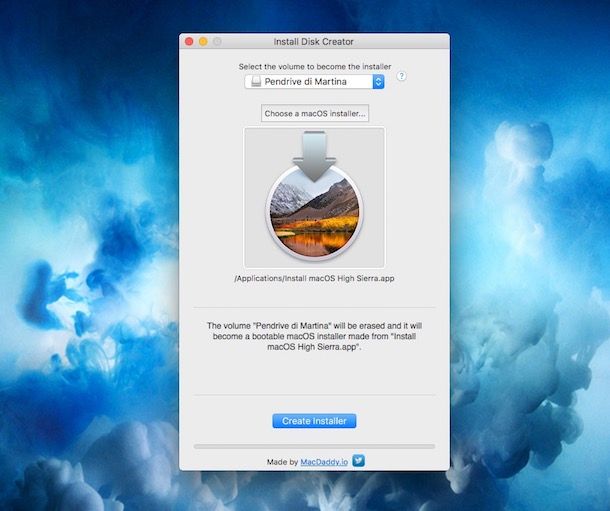The height and width of the screenshot is (511, 610).
Task: Click the volume erase warning message text
Action: point(314,336)
